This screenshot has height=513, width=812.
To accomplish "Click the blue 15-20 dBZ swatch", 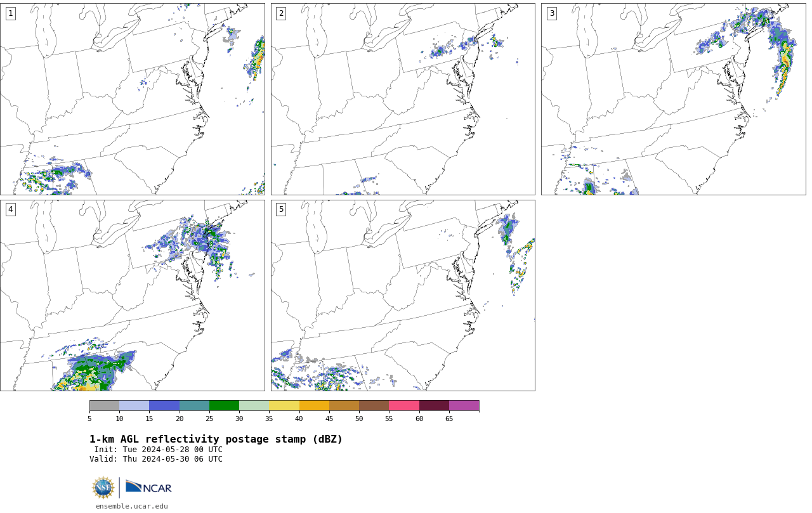I will coord(164,406).
